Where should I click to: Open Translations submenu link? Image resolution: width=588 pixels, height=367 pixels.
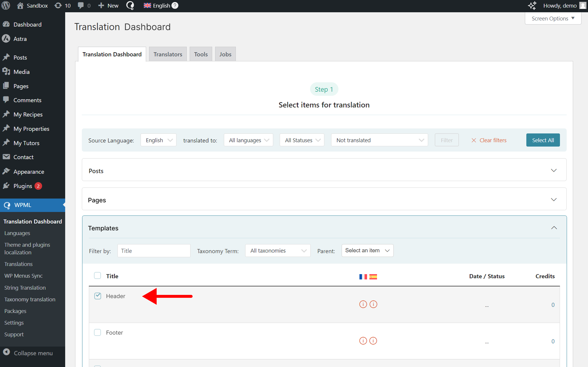coord(18,264)
